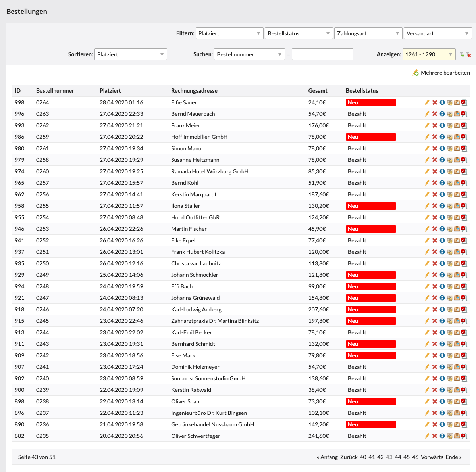Go to page 41
Screen dimensions: 476x472
[x=372, y=457]
